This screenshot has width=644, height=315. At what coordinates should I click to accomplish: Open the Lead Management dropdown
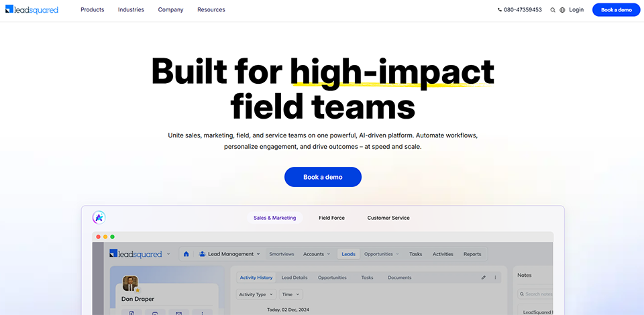229,254
